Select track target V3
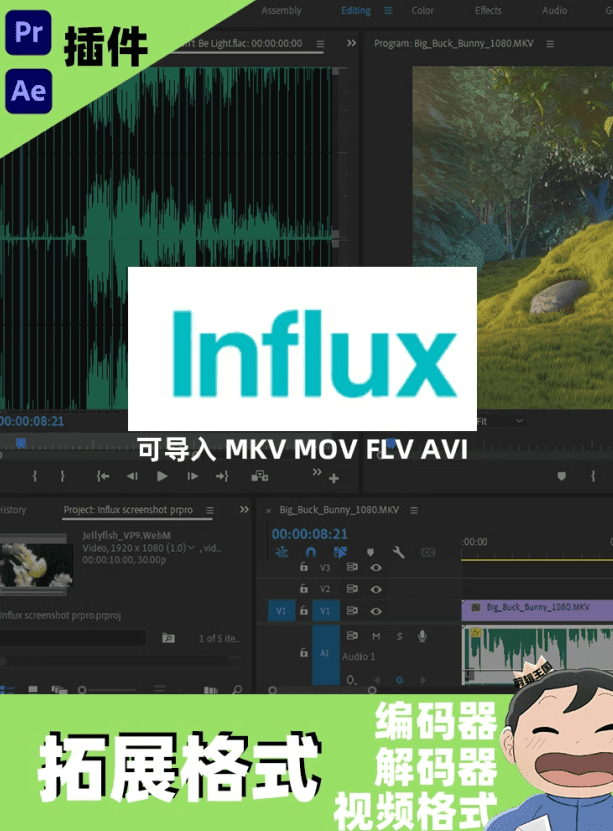Image resolution: width=613 pixels, height=831 pixels. pos(325,568)
